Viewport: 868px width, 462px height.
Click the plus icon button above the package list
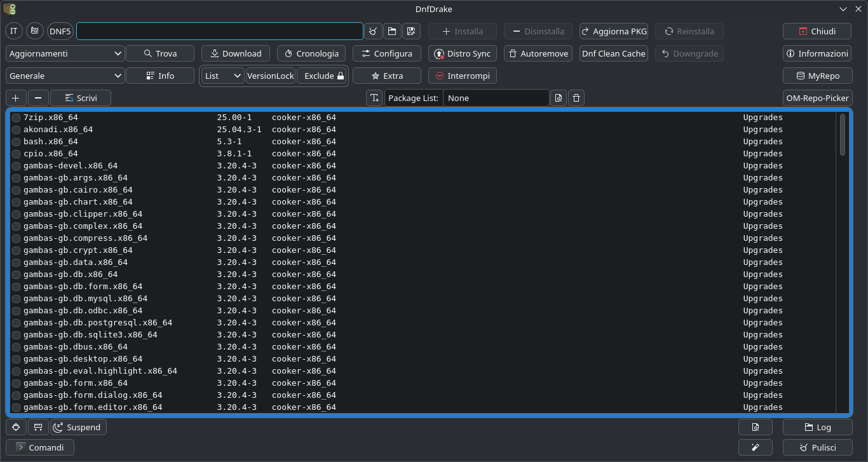[x=16, y=98]
